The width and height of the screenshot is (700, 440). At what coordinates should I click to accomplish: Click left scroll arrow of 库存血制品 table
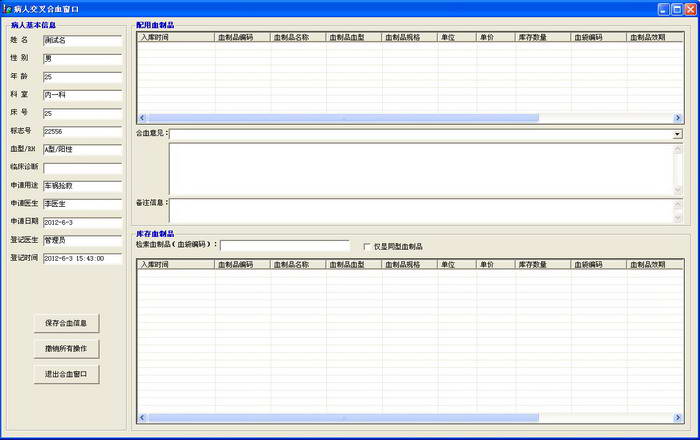pyautogui.click(x=142, y=418)
